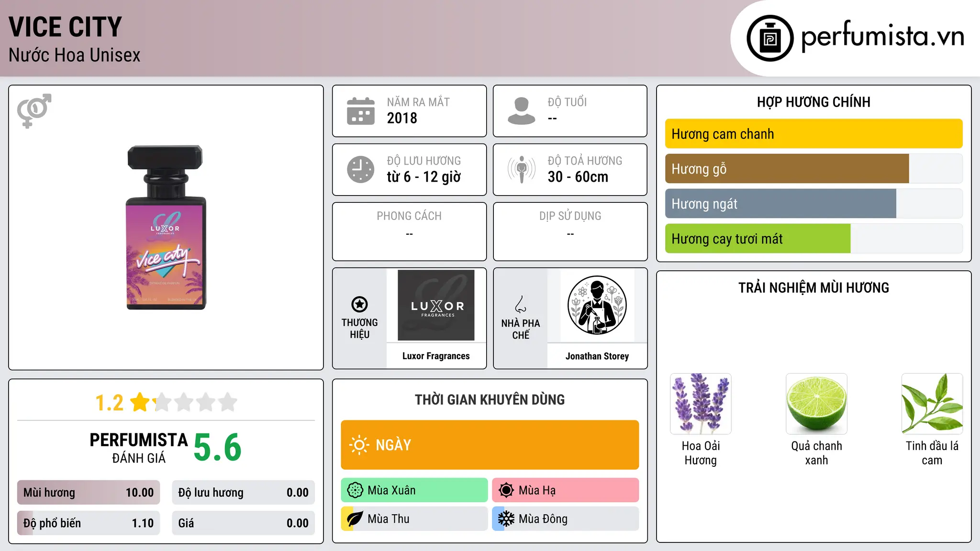Click the calendar icon beside Năm ra mắt

click(x=360, y=111)
